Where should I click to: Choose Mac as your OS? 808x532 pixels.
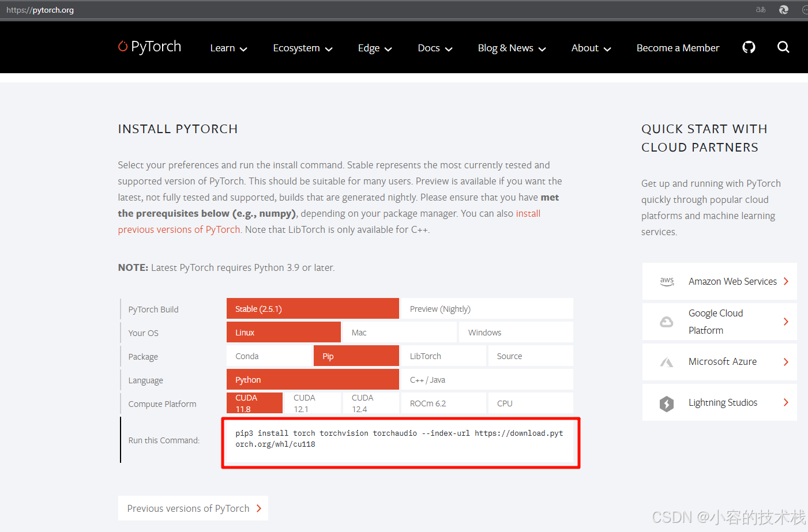coord(400,332)
